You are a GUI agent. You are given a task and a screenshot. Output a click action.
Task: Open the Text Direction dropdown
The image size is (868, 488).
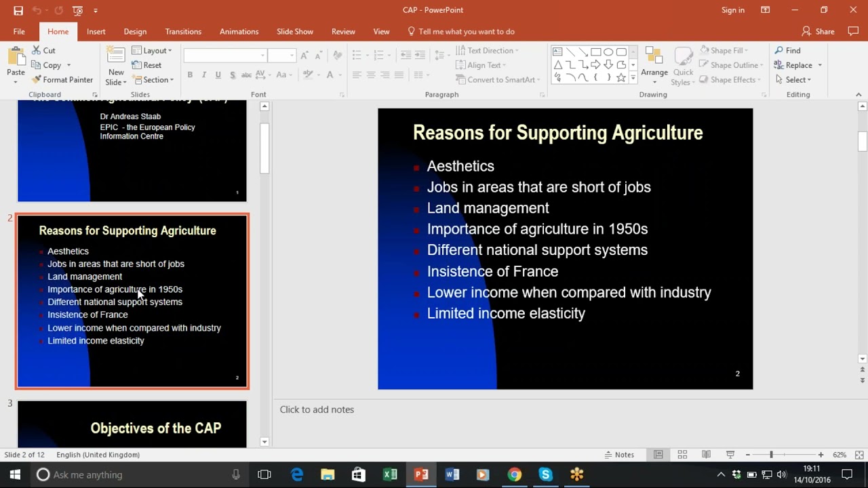point(487,50)
